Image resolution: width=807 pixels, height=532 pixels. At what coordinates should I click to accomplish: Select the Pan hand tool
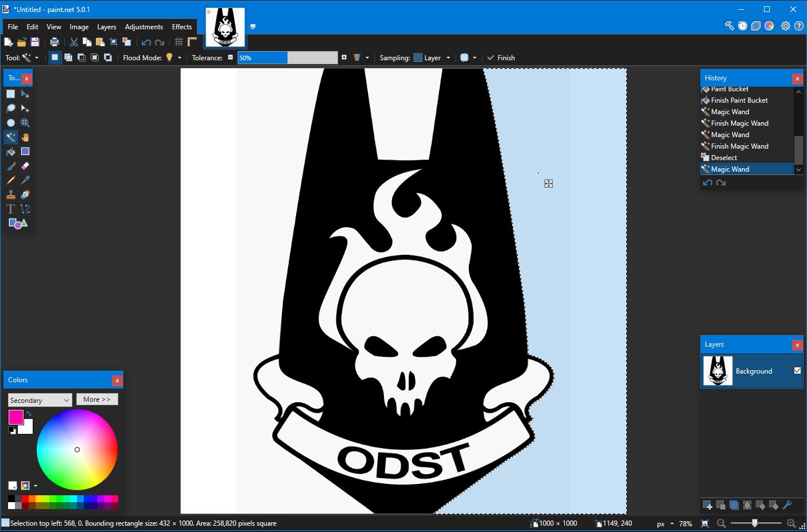click(x=25, y=137)
